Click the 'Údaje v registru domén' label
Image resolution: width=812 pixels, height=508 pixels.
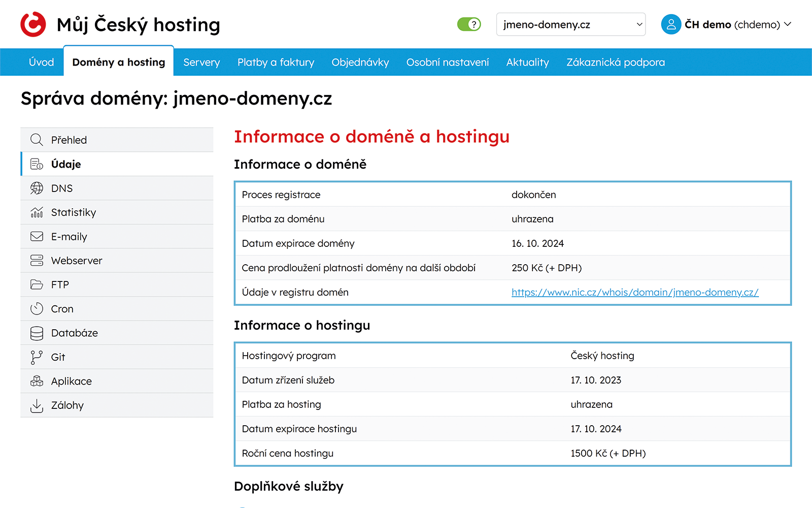295,292
